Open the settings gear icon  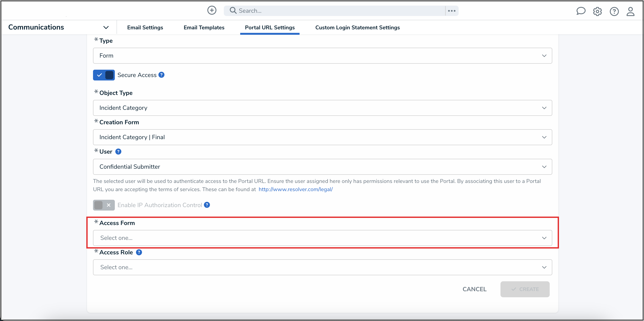tap(597, 11)
